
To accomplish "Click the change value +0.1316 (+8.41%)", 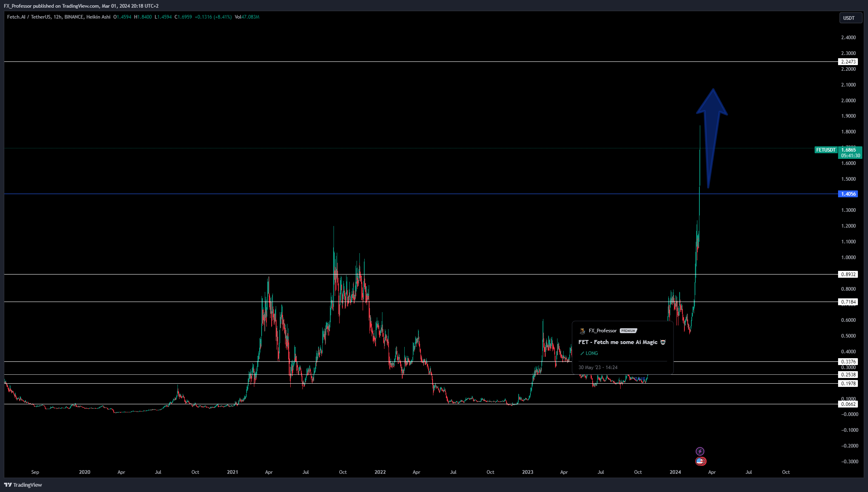I will [x=213, y=17].
